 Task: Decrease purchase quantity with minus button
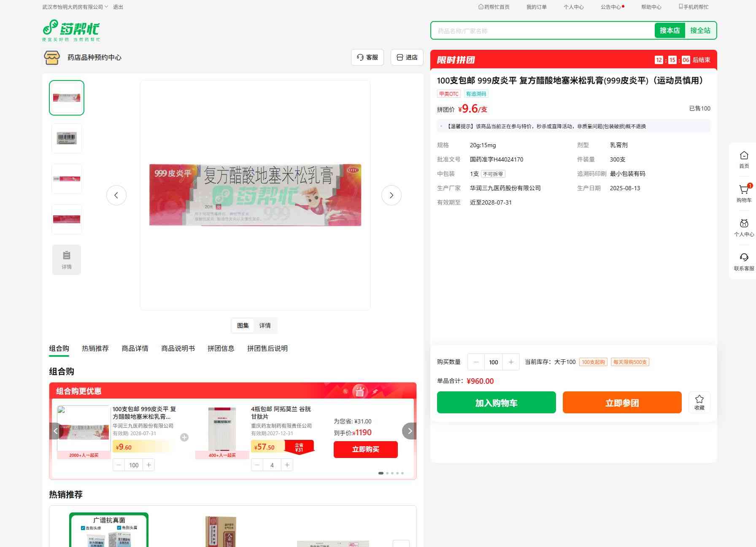[476, 362]
